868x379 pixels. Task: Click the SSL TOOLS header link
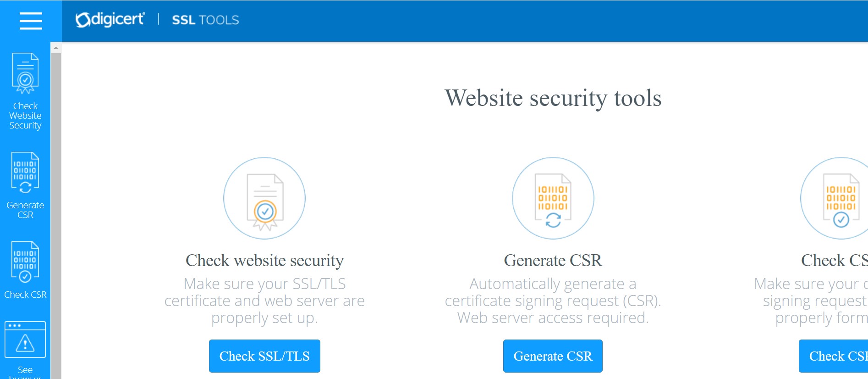click(x=205, y=20)
